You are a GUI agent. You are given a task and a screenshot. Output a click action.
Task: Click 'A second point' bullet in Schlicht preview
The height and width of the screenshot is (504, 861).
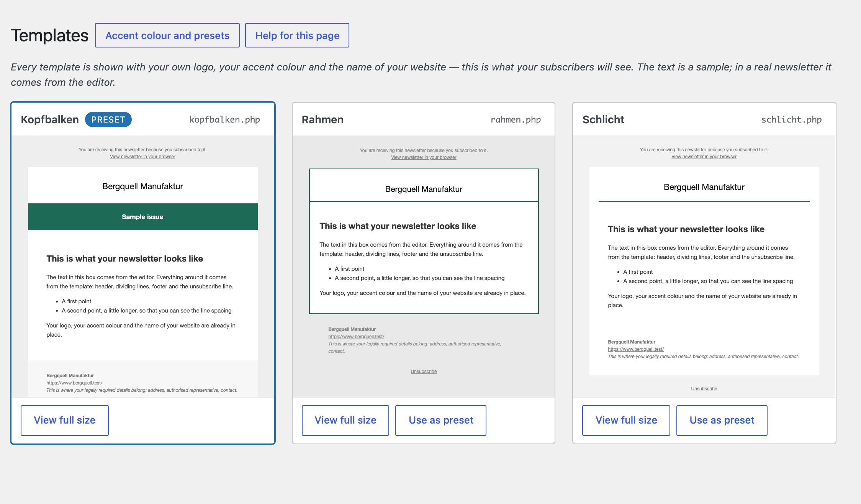708,281
